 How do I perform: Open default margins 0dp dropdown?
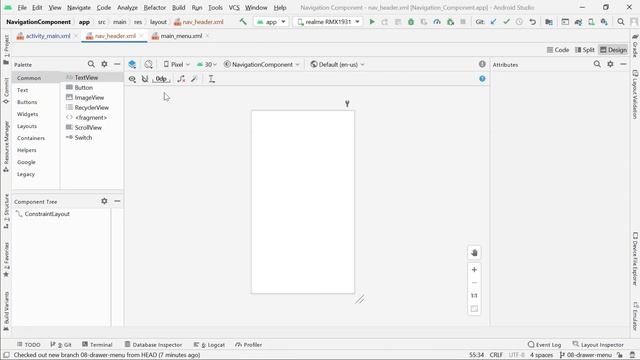[162, 79]
